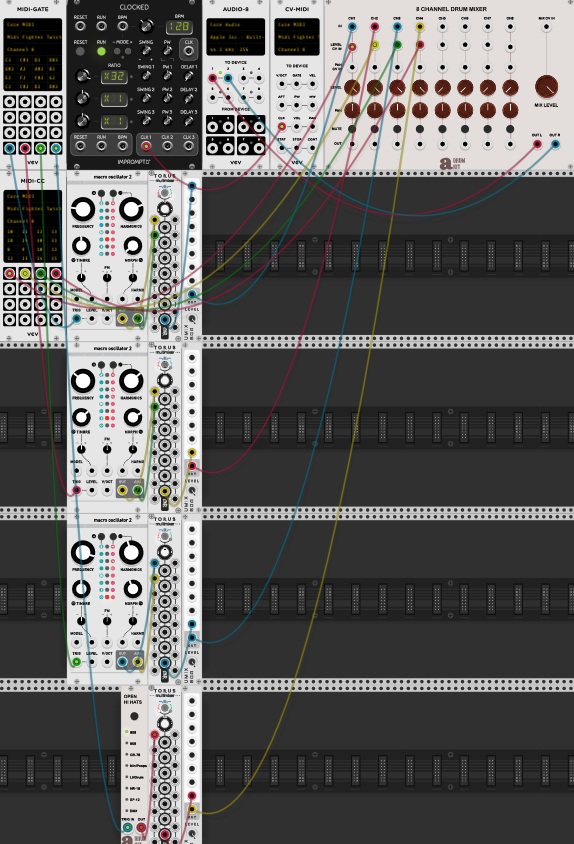Click the CLK 1 output jack on Clocked
Image resolution: width=574 pixels, height=844 pixels.
[146, 145]
